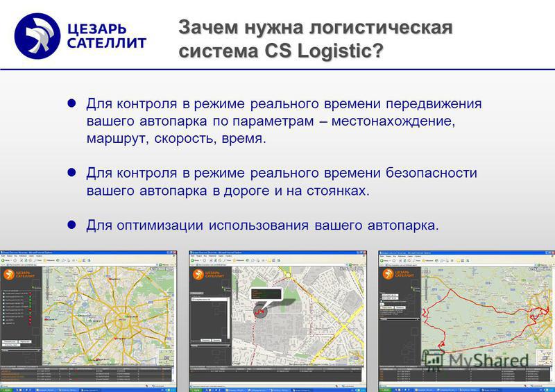
Task: Click IE Back button in street-level map screenshot
Action: point(193,260)
